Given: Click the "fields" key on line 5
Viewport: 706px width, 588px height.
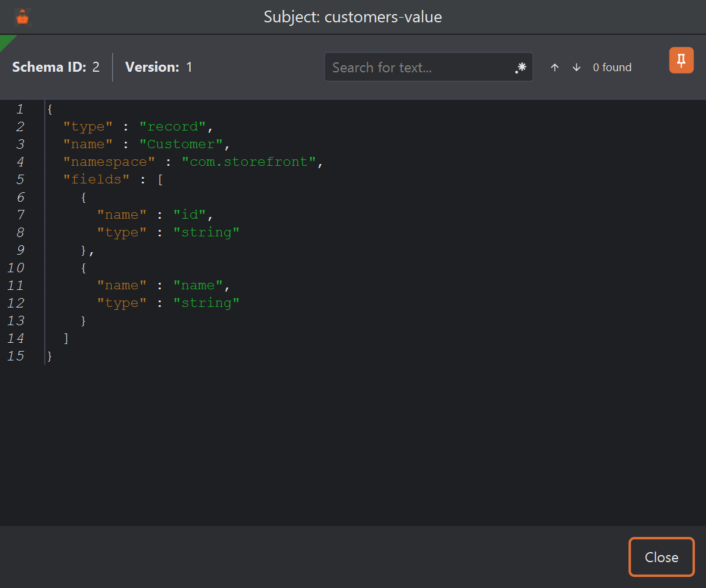Looking at the screenshot, I should tap(96, 179).
